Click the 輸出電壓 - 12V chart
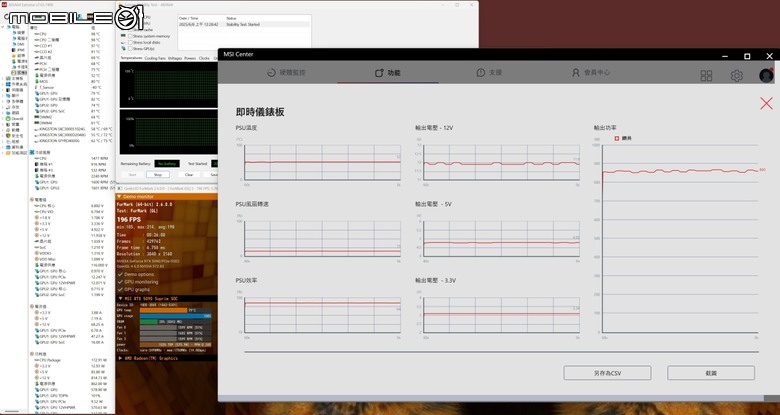Screen dimensions: 780x415 pos(501,162)
